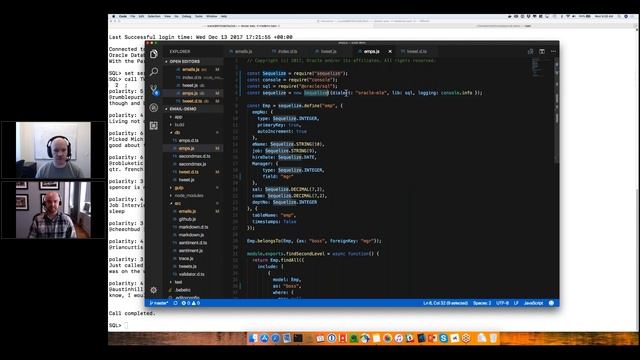Click the master branch indicator in the status bar
This screenshot has height=360, width=640.
click(x=159, y=303)
